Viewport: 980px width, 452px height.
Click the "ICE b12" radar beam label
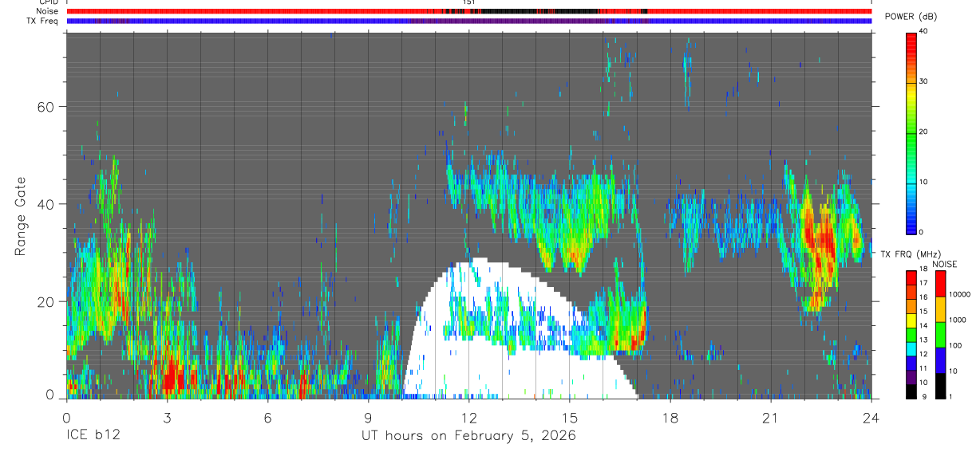click(92, 436)
